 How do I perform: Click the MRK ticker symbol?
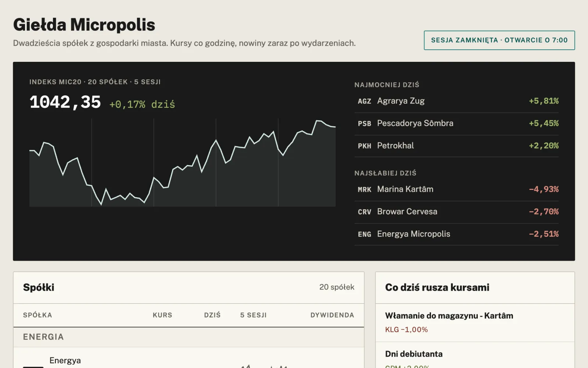point(365,190)
